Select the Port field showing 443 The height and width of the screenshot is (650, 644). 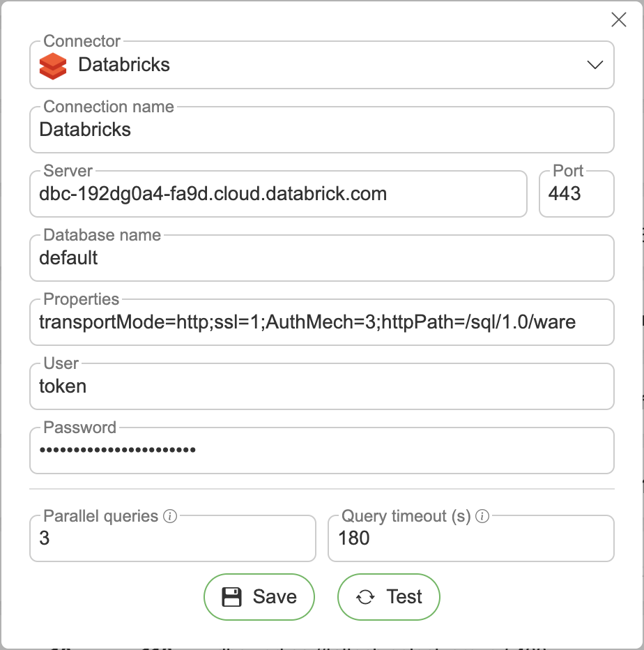576,194
